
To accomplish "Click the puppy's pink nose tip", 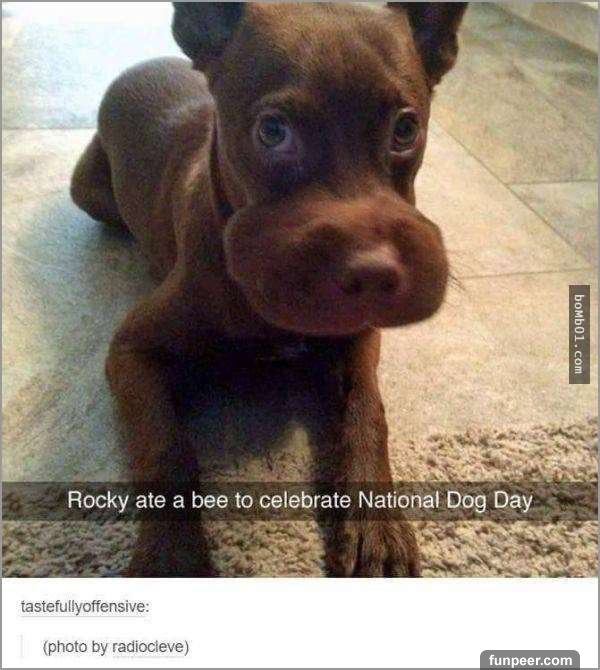I will tap(374, 271).
